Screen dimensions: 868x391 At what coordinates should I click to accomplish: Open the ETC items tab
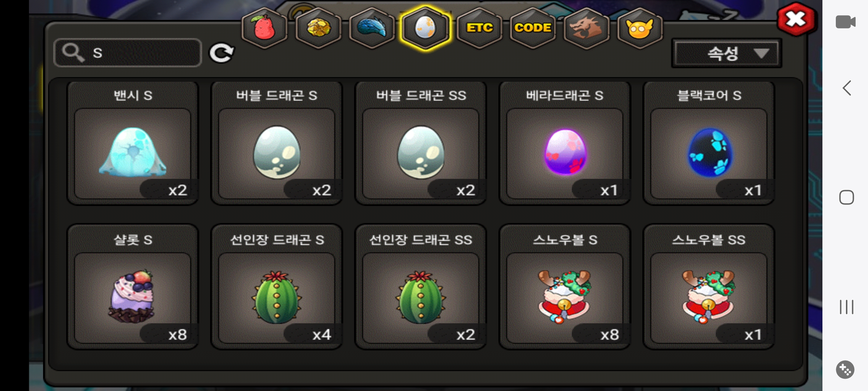(479, 28)
